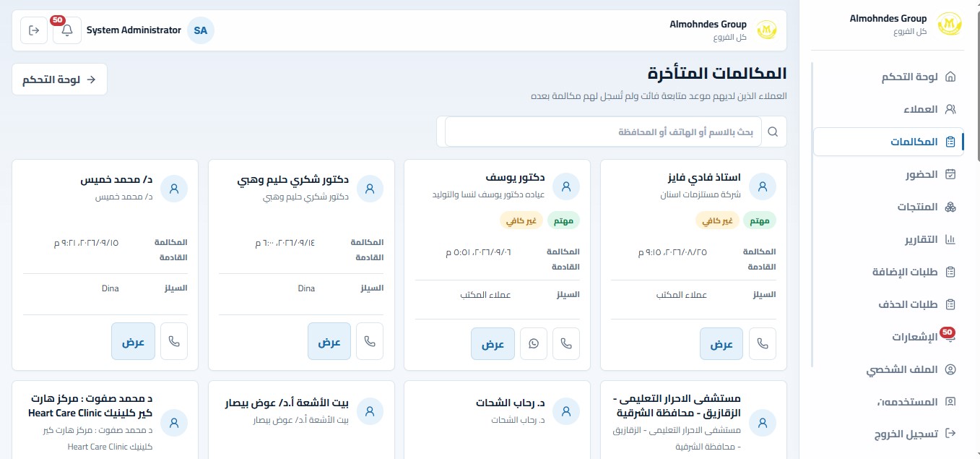Click عرض on د/ محمد خميس card
Viewport: 980px width, 459px height.
[x=133, y=341]
